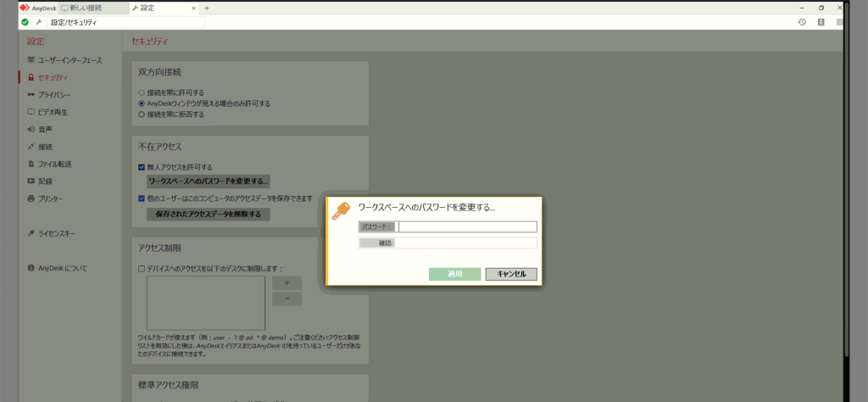This screenshot has height=402, width=868.
Task: Toggle デバイスへのアクセスを制限 checkbox
Action: coord(142,269)
